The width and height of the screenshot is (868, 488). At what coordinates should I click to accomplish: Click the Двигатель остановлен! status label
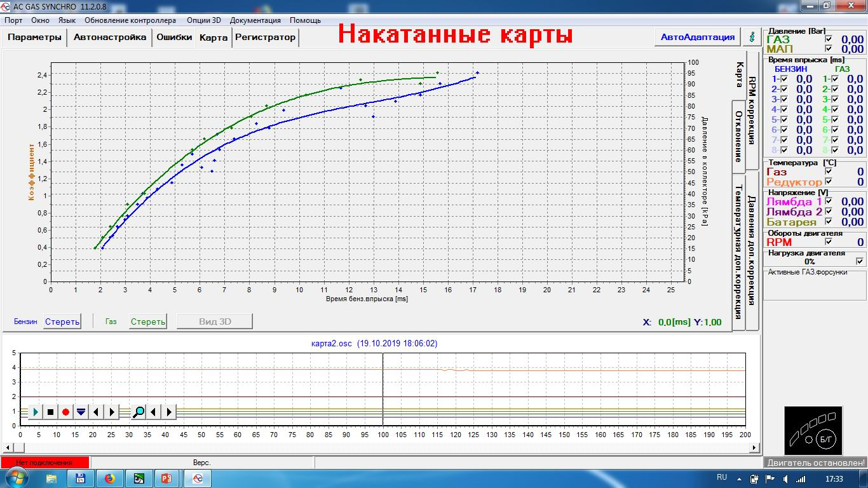pyautogui.click(x=816, y=463)
